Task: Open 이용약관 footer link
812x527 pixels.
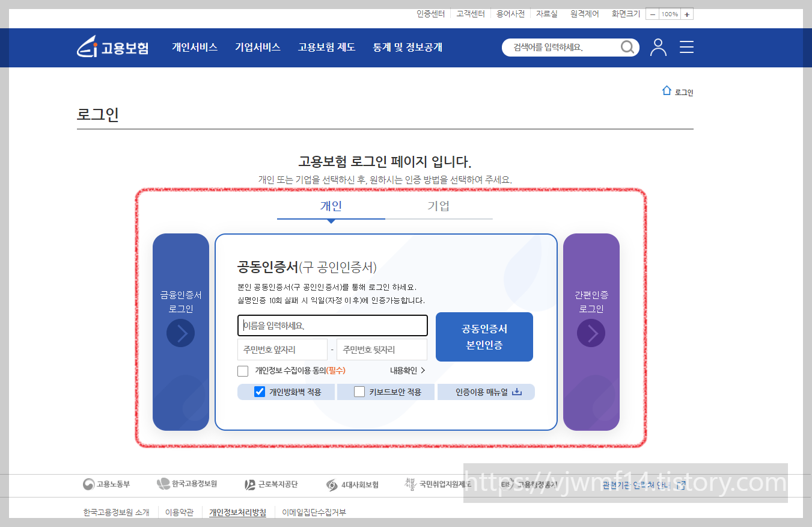Action: coord(179,513)
